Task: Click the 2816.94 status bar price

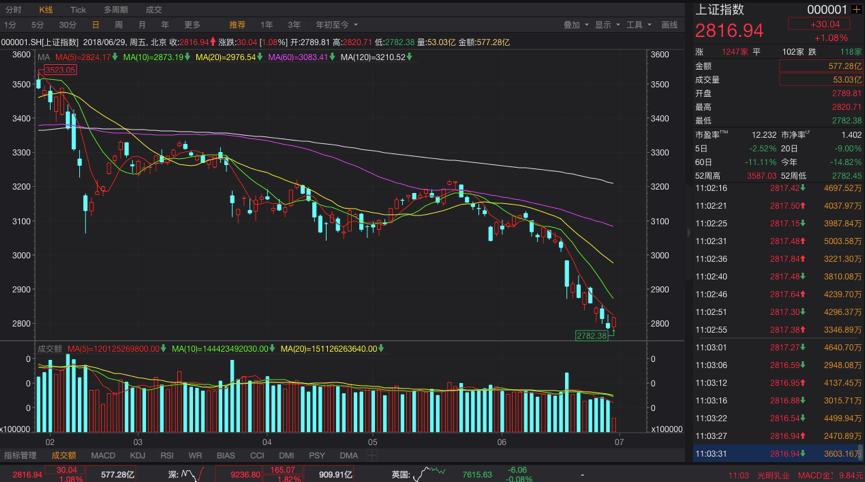Action: coord(28,474)
